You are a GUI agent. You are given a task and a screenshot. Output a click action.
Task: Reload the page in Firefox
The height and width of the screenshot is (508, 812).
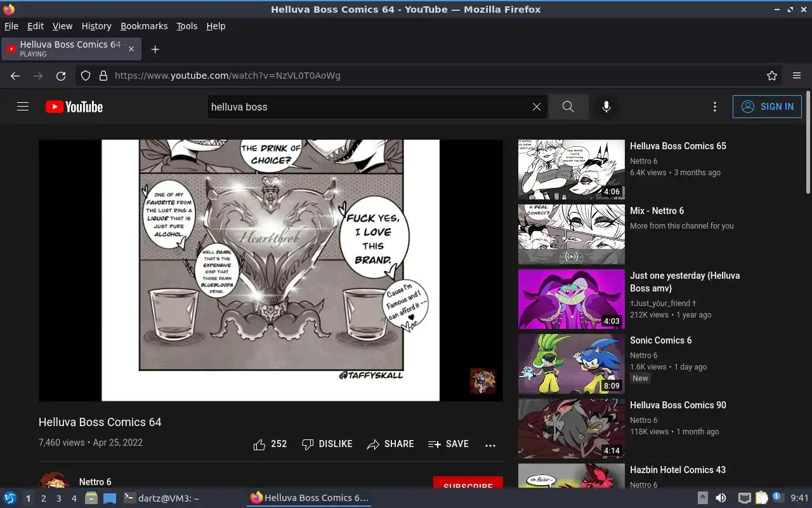click(x=61, y=76)
